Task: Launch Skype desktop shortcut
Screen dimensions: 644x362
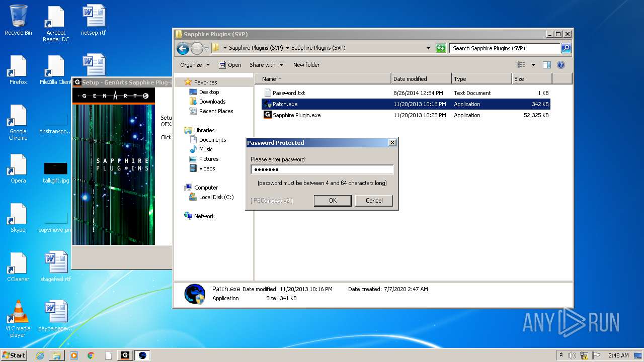Action: [18, 218]
